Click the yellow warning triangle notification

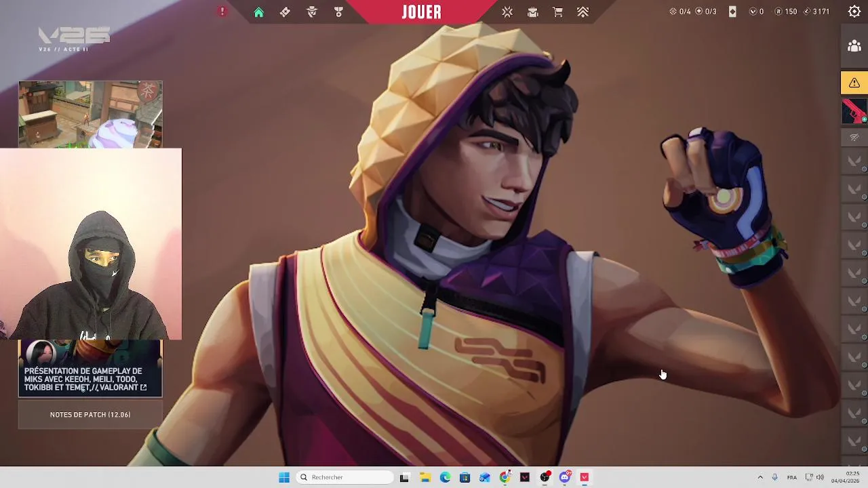pos(854,83)
